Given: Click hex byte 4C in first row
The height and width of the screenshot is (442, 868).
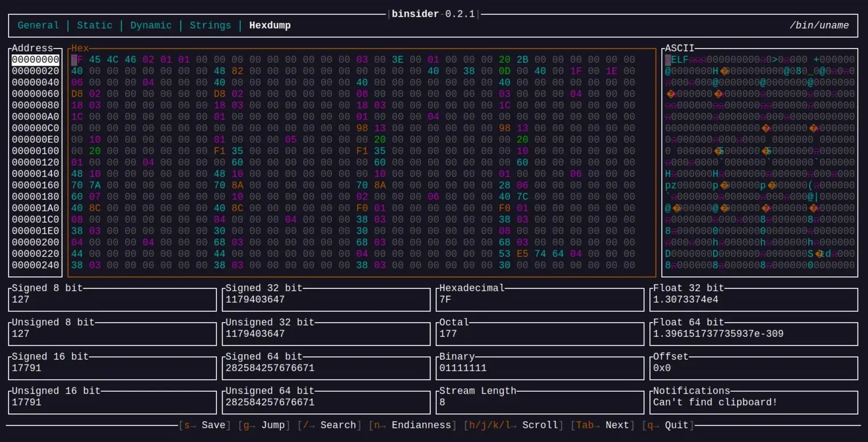Looking at the screenshot, I should (x=112, y=59).
